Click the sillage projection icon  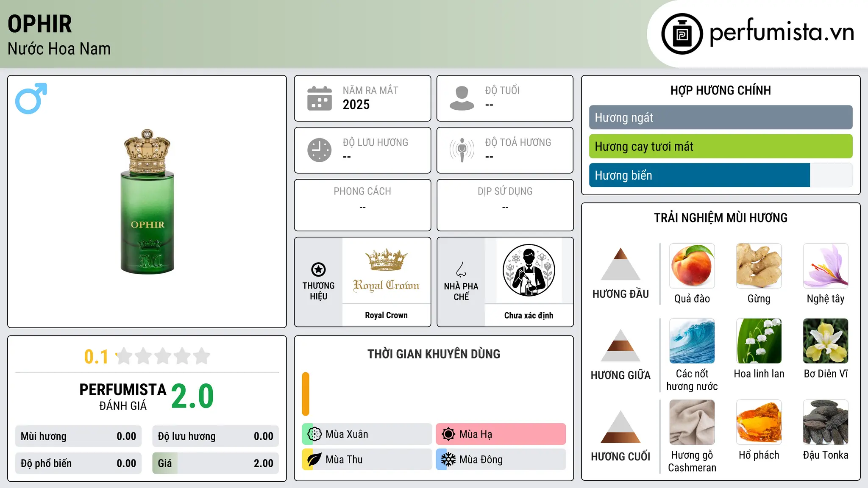[462, 150]
